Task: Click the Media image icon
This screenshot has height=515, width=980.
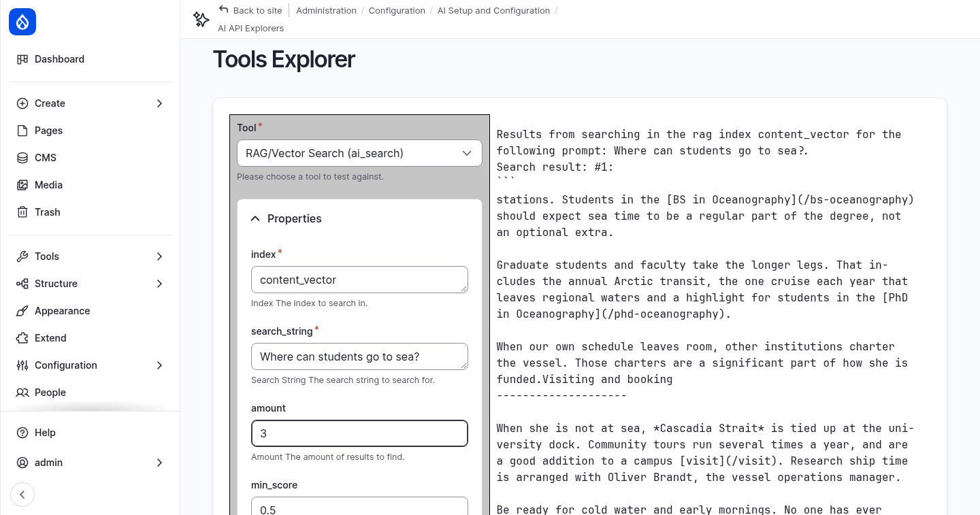Action: (22, 185)
